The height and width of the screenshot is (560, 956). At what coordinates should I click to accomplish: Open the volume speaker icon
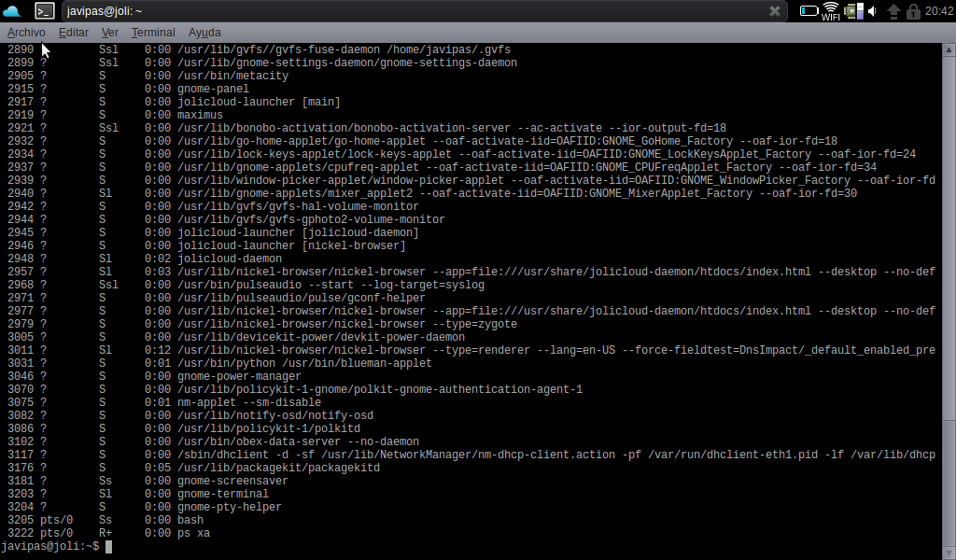click(873, 11)
